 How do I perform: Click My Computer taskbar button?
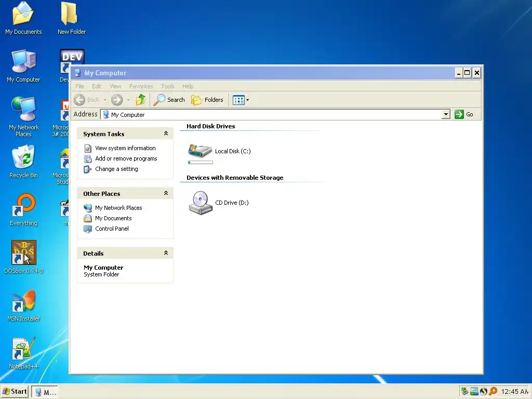45,392
